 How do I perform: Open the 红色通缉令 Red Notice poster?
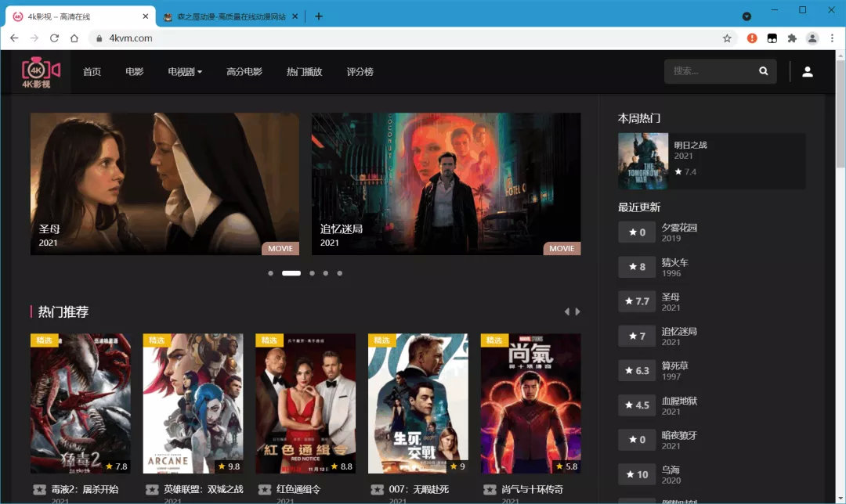tap(305, 403)
